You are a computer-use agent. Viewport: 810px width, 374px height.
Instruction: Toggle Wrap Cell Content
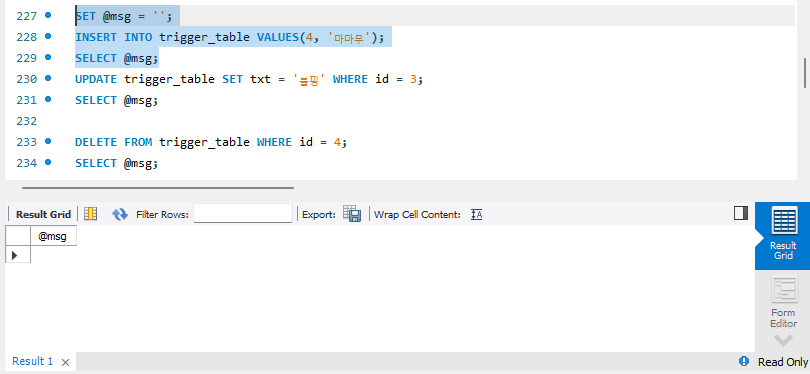pos(476,214)
